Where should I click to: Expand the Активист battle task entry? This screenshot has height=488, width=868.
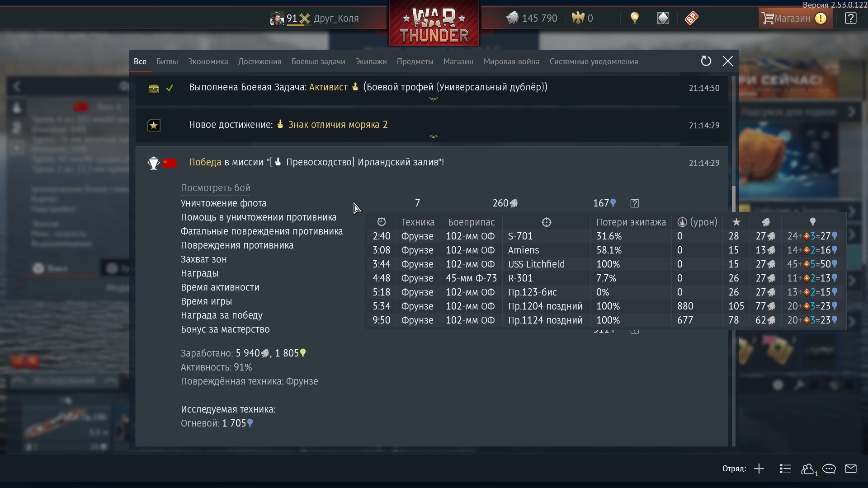coord(433,99)
